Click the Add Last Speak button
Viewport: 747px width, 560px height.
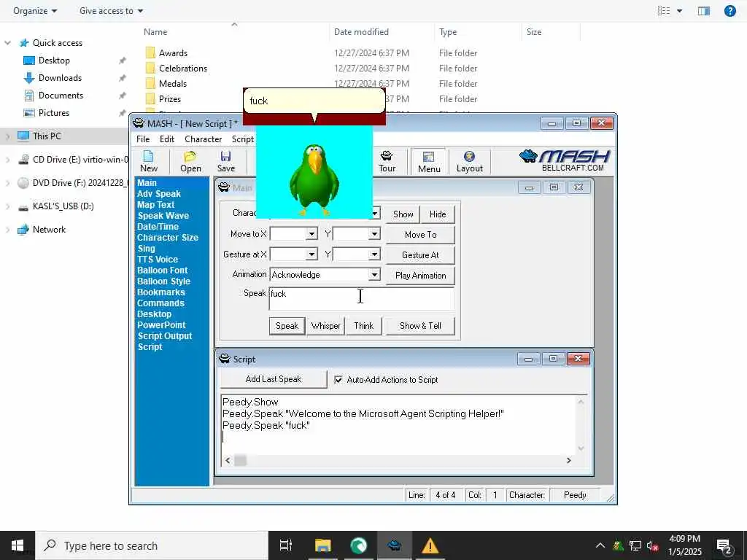[x=274, y=379]
